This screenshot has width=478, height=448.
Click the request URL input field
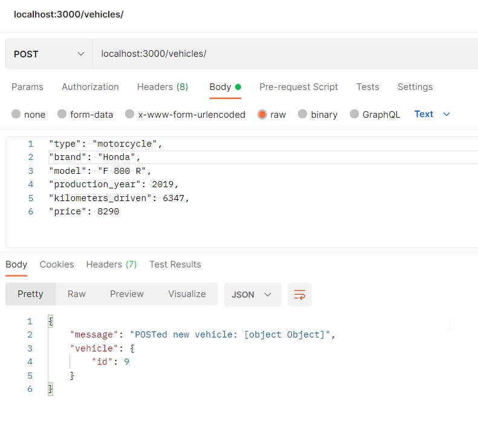click(x=285, y=54)
